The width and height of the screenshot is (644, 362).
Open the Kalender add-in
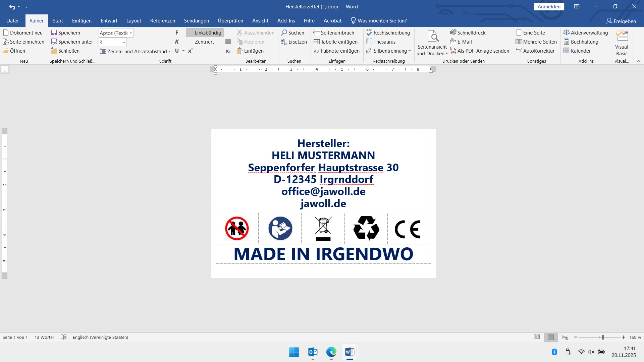(577, 51)
